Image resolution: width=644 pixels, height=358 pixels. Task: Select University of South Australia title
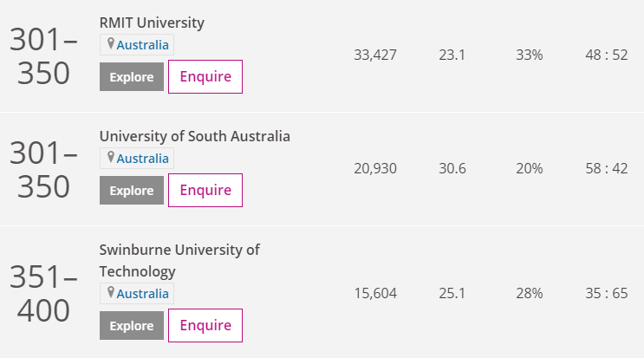point(195,136)
